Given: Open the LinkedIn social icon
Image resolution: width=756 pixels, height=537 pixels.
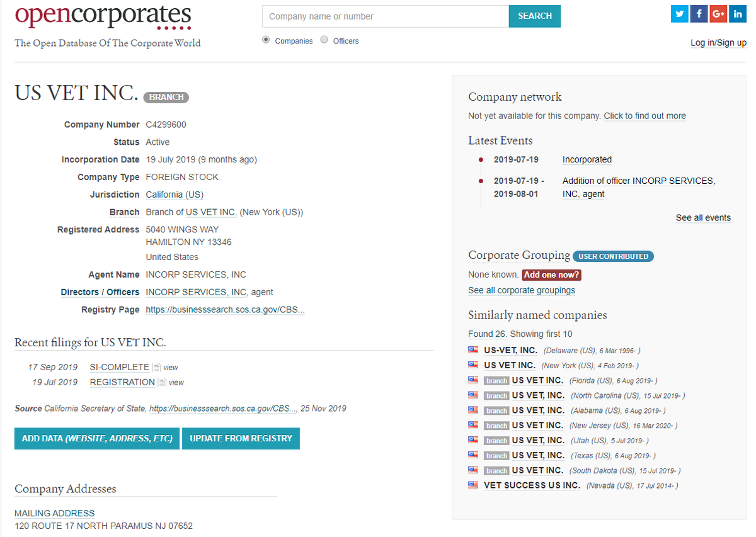Looking at the screenshot, I should 738,14.
